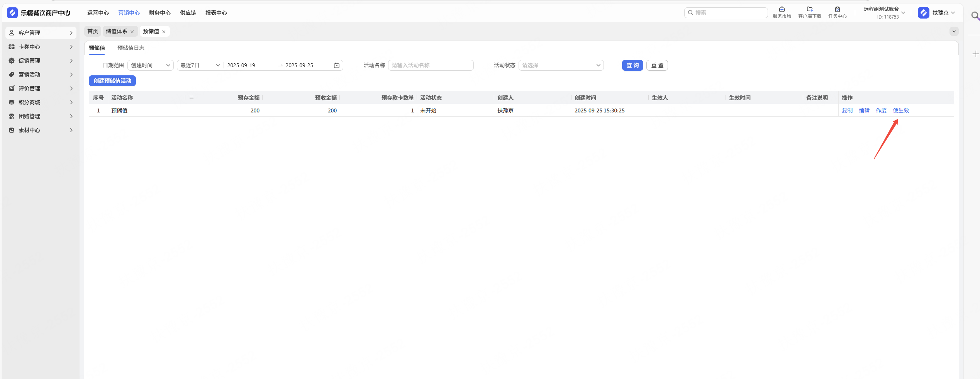Screen dimensions: 980x379
Task: Open the 客户端下载 client download icon
Action: click(810, 9)
